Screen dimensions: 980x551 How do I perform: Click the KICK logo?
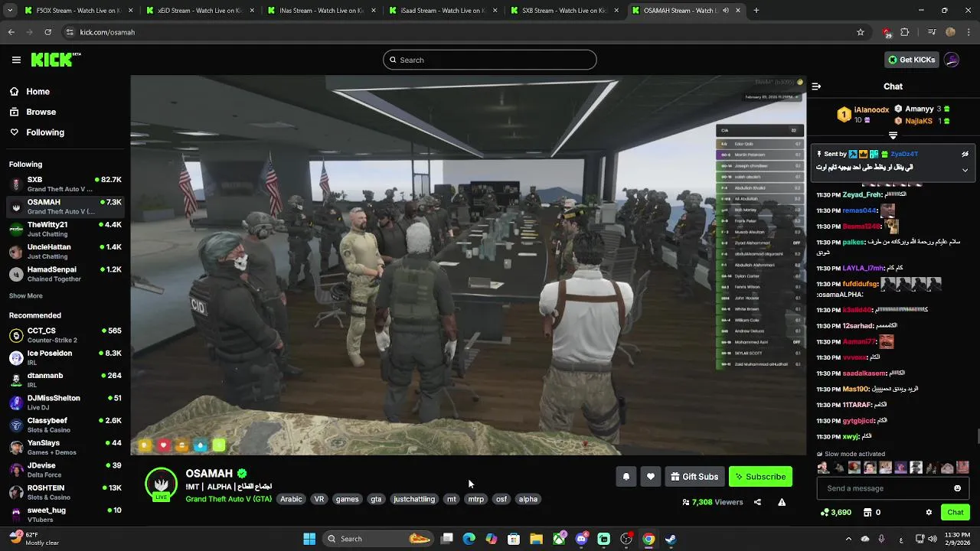[x=55, y=60]
